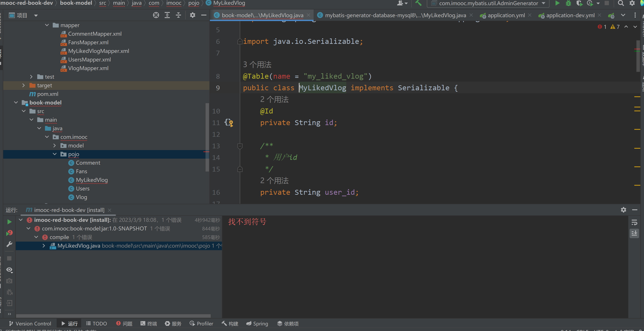644x331 pixels.
Task: Close the application.yml tab
Action: point(530,15)
